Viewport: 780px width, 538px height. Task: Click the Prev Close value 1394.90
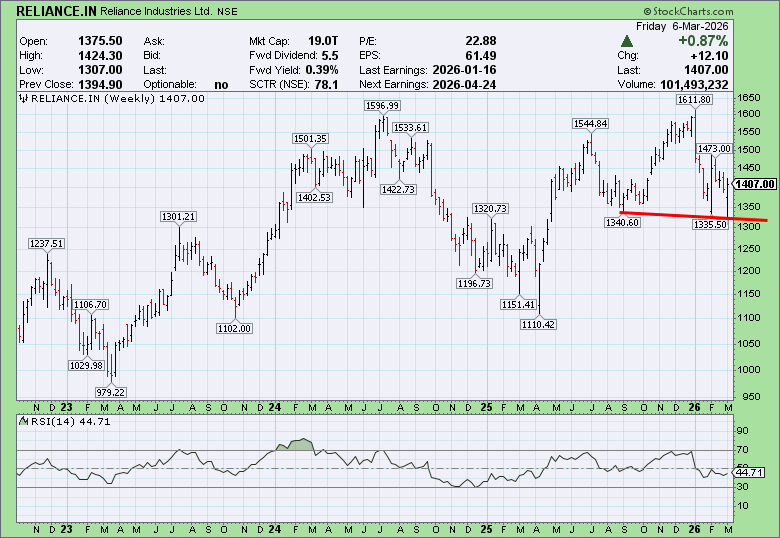point(100,85)
